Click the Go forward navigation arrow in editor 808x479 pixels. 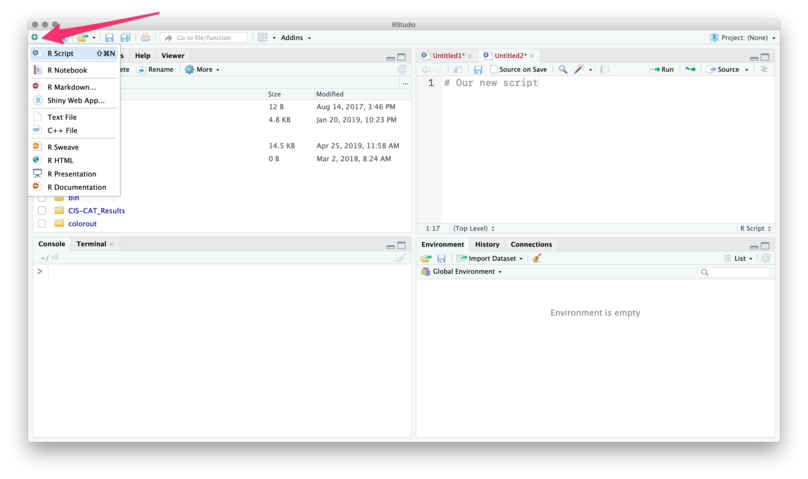438,70
